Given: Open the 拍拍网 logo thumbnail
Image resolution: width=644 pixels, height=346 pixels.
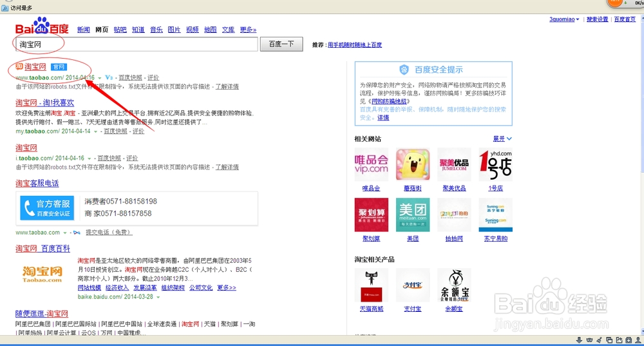Looking at the screenshot, I should click(454, 215).
